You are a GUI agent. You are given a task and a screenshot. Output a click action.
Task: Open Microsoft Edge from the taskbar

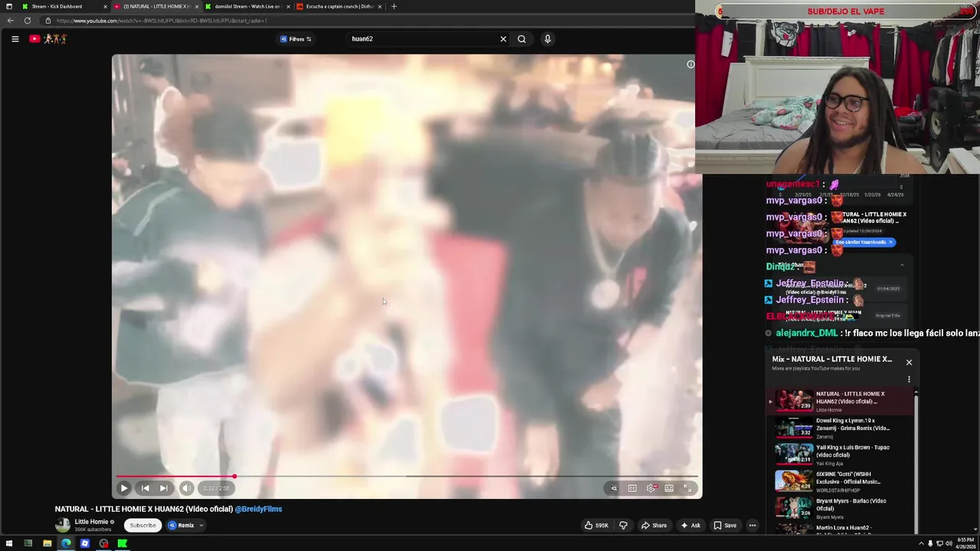[x=66, y=544]
